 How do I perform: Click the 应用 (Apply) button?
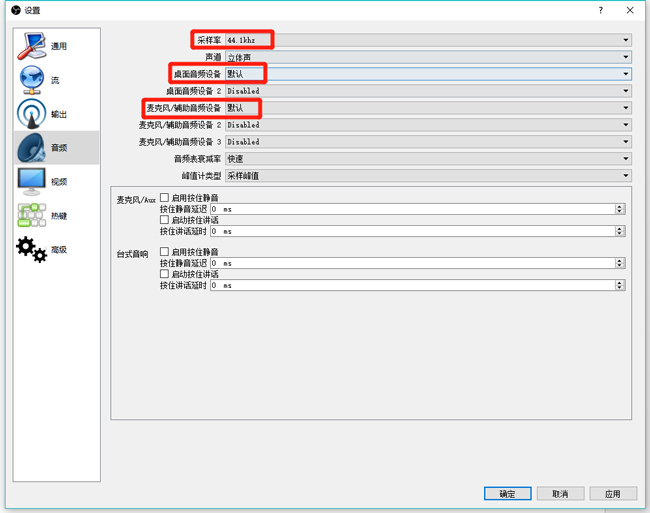tap(613, 494)
